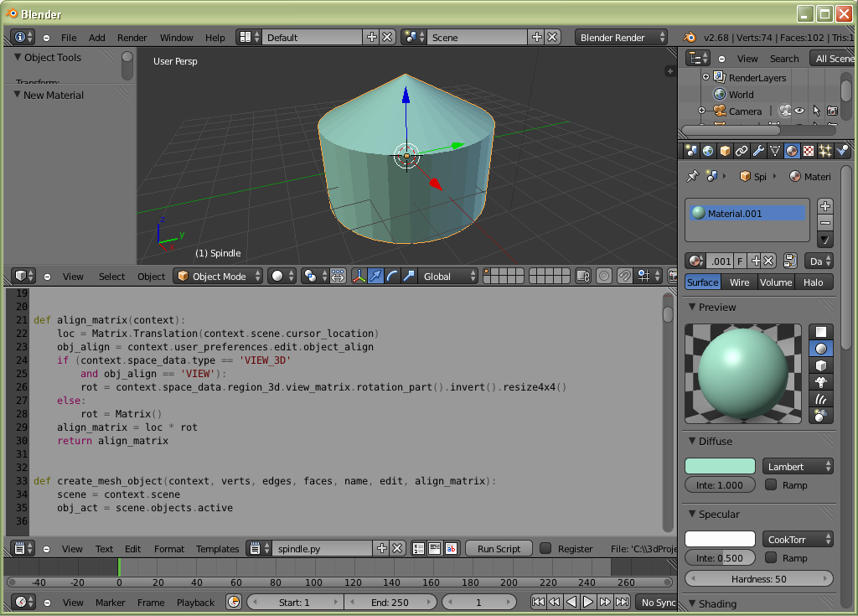
Task: Switch to the Wire material type tab
Action: click(x=739, y=282)
